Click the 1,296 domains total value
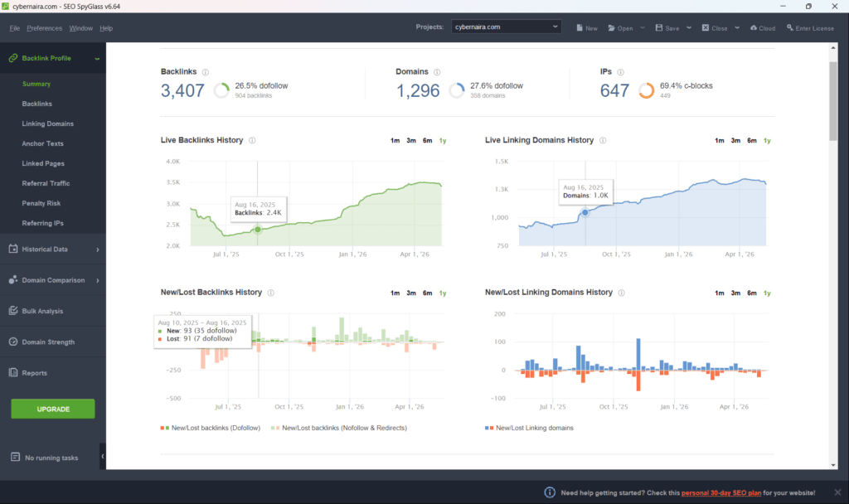 tap(418, 90)
